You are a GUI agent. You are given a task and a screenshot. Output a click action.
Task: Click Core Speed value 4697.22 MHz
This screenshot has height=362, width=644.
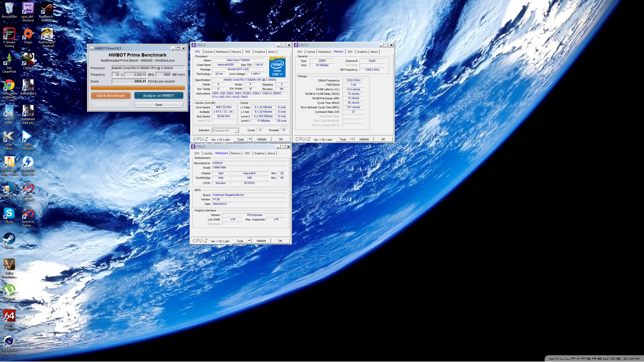pyautogui.click(x=224, y=107)
